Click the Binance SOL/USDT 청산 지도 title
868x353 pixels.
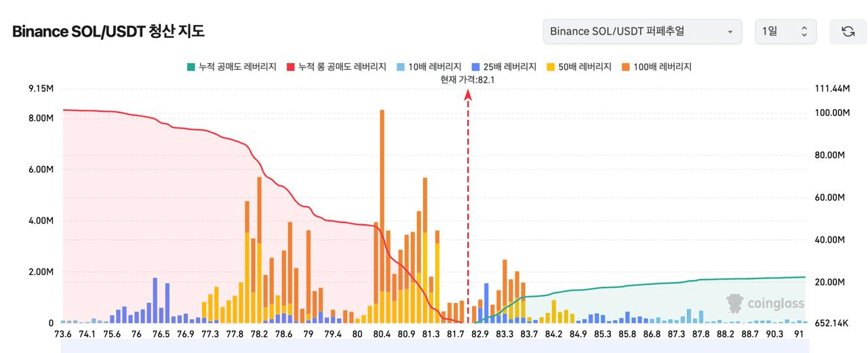point(108,31)
